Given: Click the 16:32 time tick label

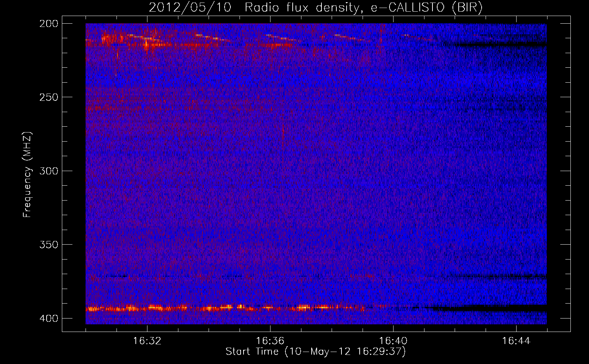Looking at the screenshot, I should click(147, 341).
